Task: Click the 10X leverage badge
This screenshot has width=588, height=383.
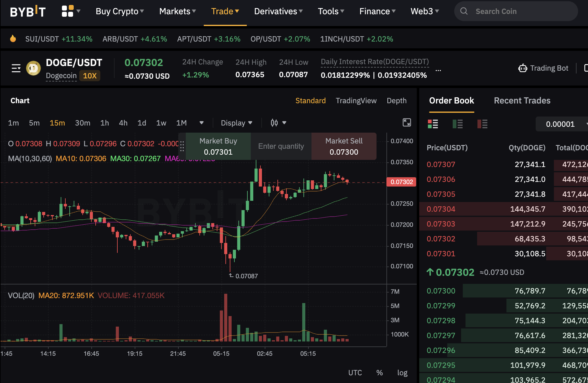Action: point(90,76)
